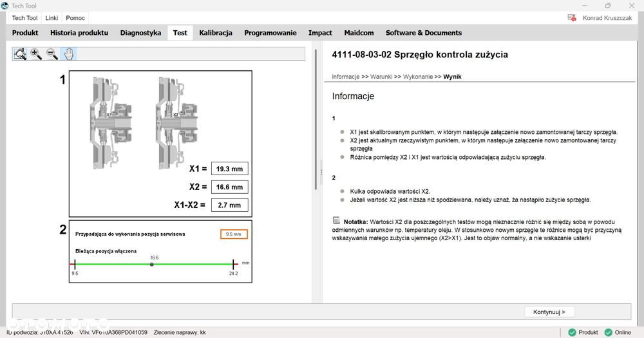Go to the Informacje breadcrumb step

pos(346,77)
